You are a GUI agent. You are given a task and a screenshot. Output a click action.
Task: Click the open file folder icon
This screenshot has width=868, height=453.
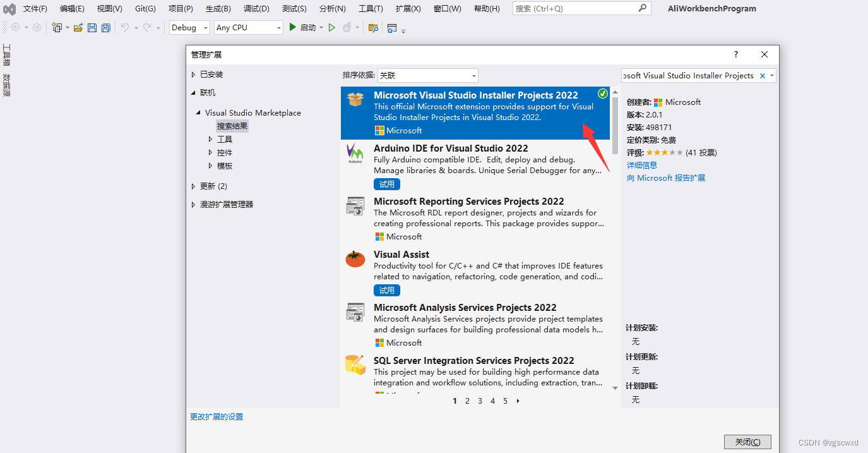tap(78, 28)
